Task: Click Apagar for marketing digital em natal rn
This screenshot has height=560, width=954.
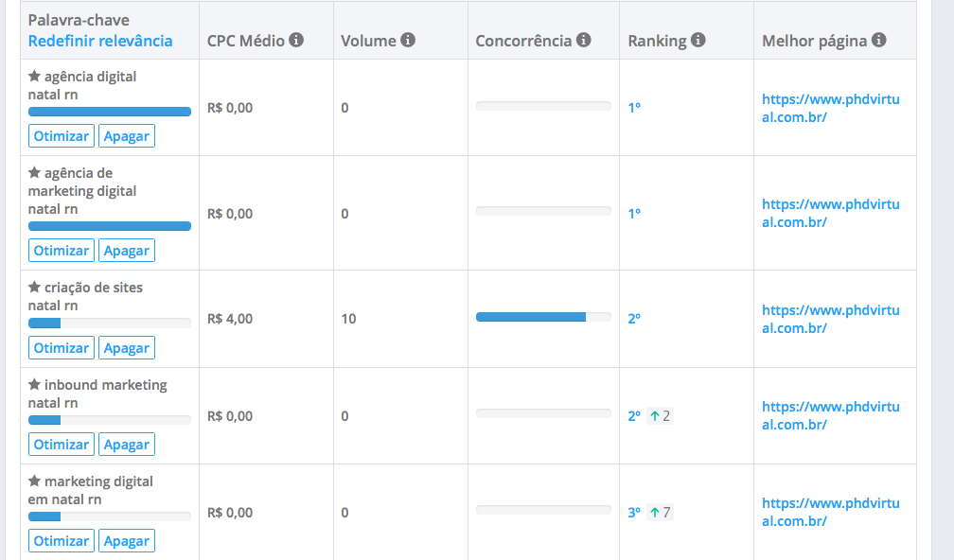Action: coord(127,541)
